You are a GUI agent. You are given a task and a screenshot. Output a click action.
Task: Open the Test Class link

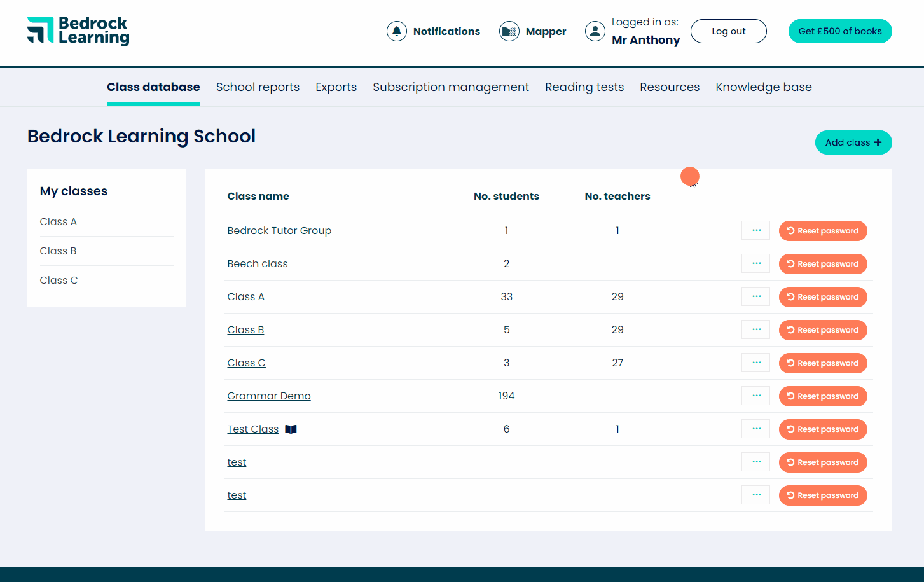(x=253, y=429)
